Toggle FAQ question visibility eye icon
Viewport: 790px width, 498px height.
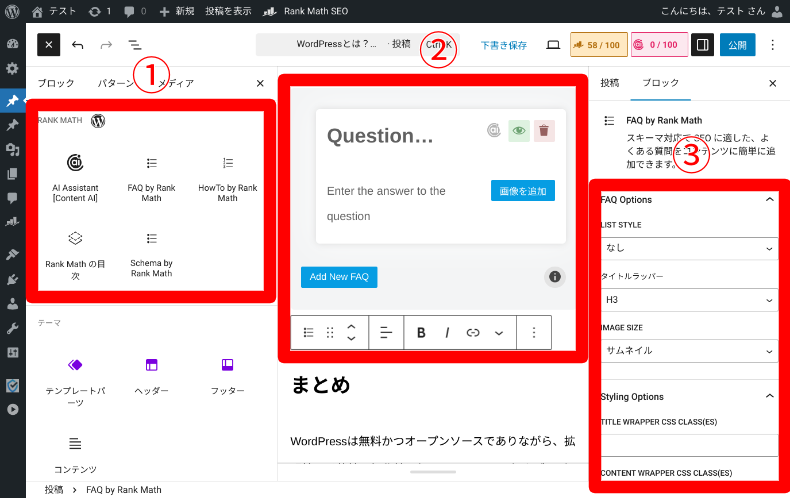click(518, 130)
